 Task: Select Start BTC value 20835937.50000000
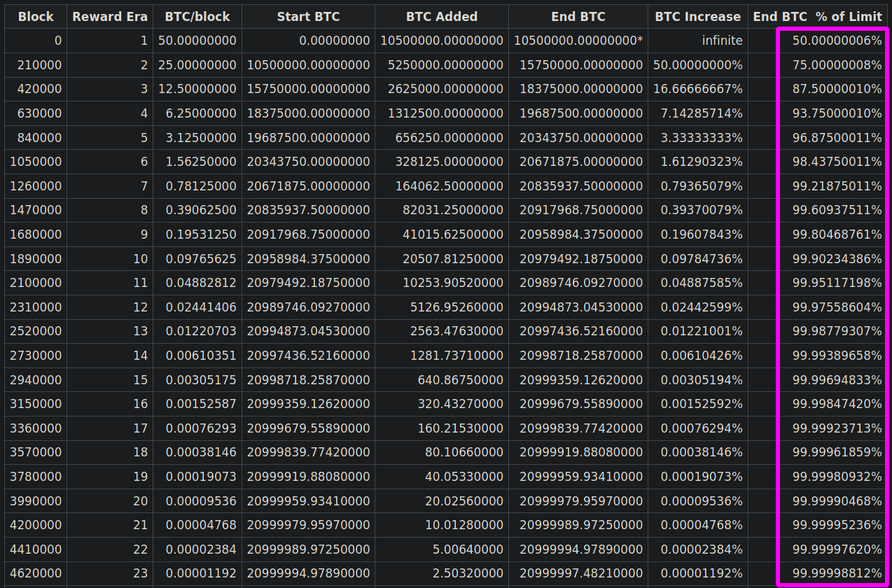pyautogui.click(x=308, y=211)
